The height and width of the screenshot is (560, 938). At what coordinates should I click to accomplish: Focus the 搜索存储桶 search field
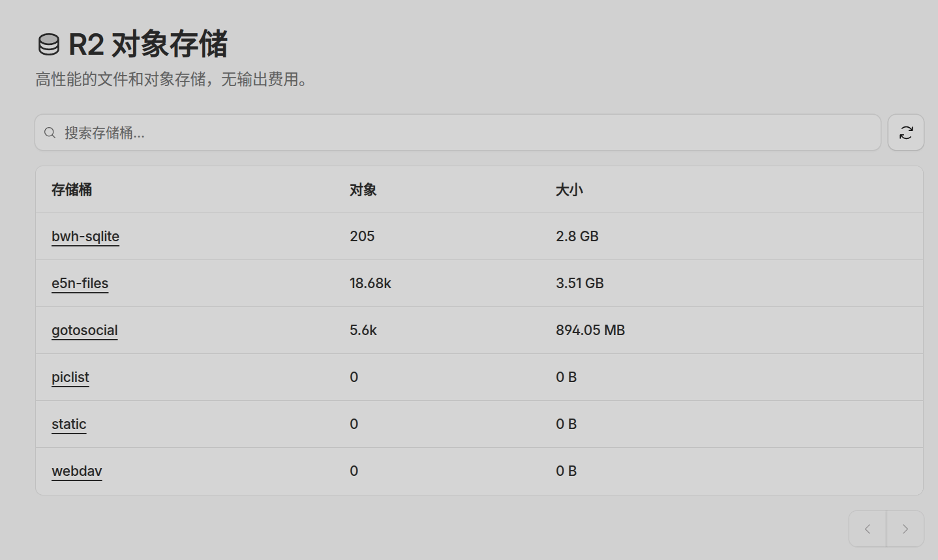(x=457, y=133)
